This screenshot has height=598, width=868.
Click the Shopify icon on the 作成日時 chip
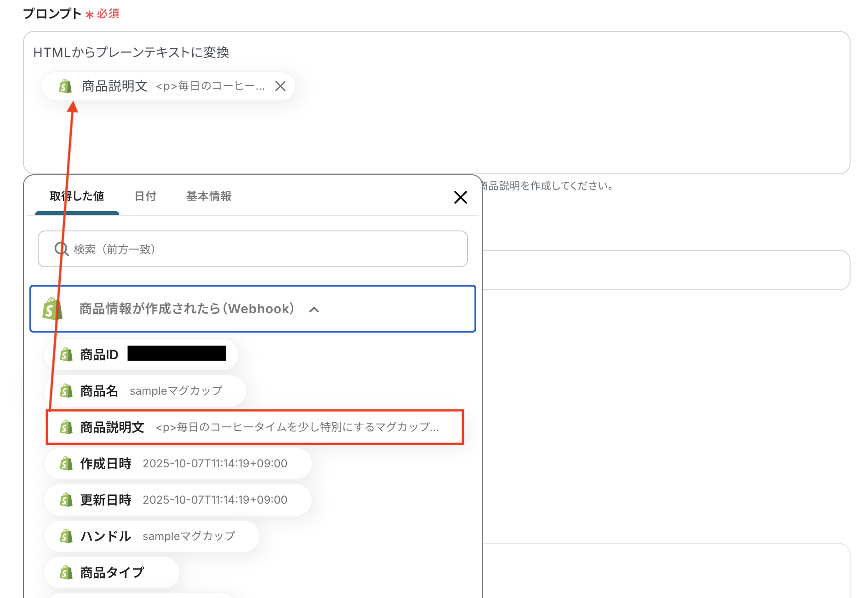click(66, 464)
